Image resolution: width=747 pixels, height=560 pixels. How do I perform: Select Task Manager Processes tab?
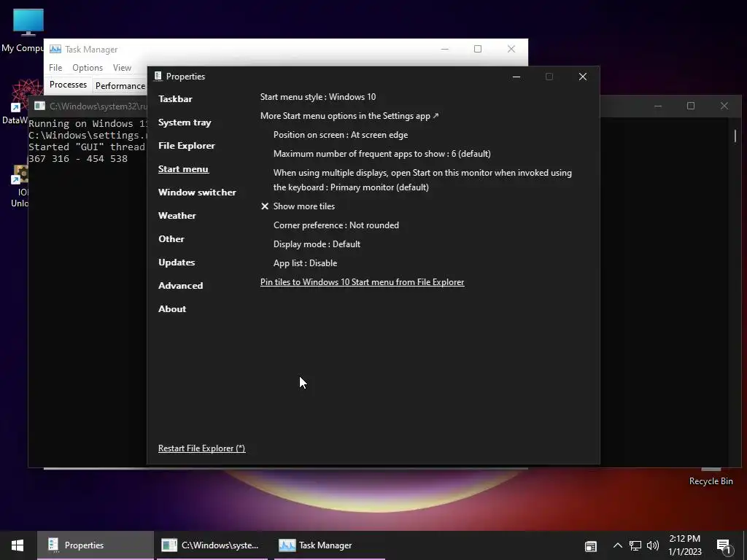click(68, 85)
